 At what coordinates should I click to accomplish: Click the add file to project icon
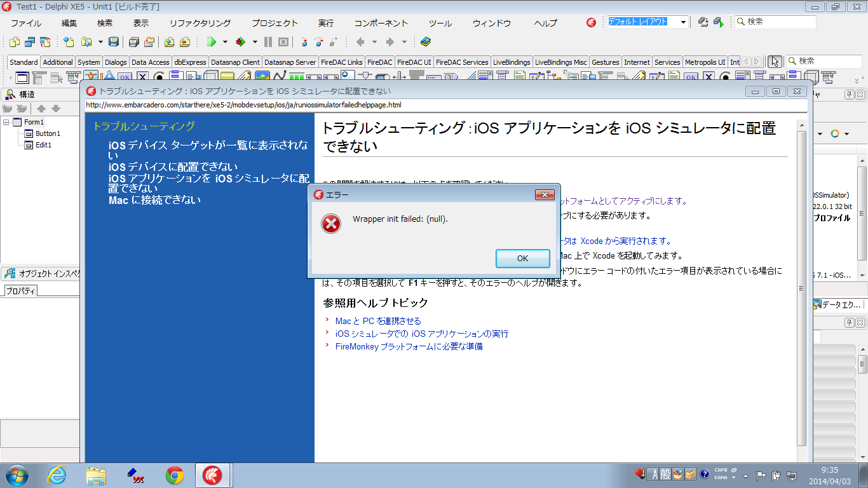coord(170,42)
